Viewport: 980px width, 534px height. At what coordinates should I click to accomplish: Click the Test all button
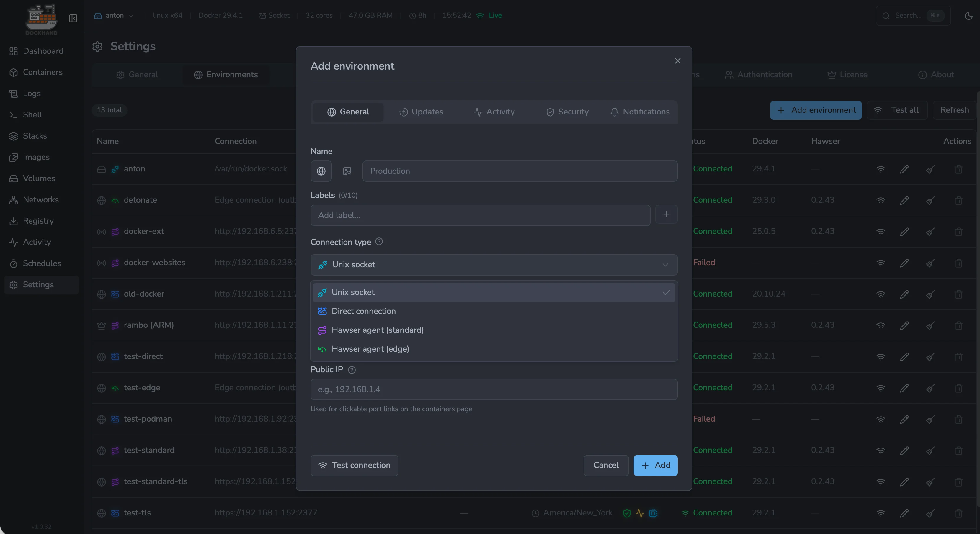(x=897, y=110)
